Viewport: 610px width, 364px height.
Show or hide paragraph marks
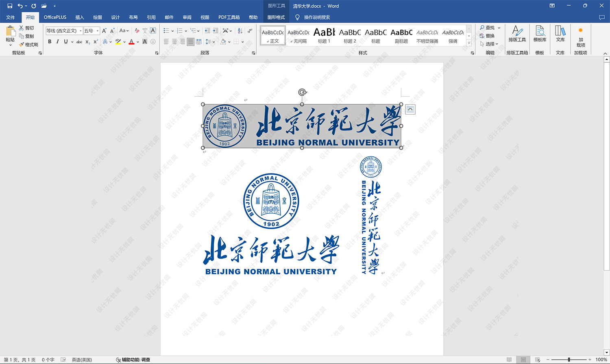pos(250,30)
